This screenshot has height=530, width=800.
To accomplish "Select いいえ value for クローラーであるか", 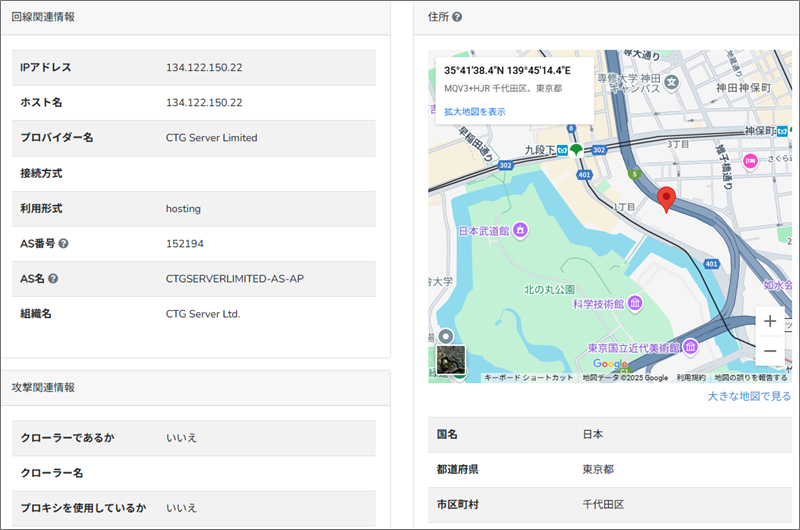I will pyautogui.click(x=181, y=438).
